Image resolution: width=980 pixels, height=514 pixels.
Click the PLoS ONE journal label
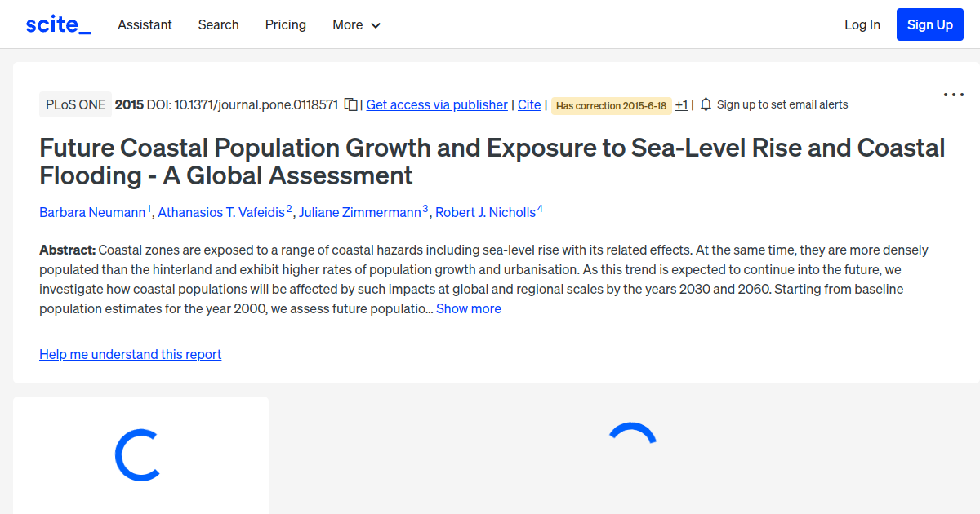(x=75, y=104)
